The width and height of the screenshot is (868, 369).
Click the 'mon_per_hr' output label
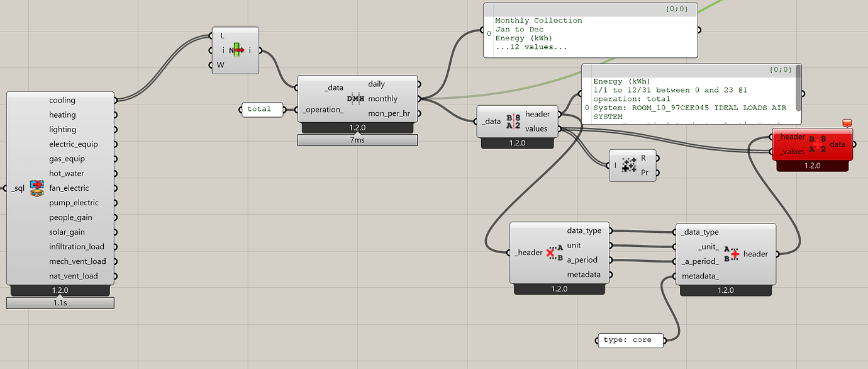pos(389,114)
